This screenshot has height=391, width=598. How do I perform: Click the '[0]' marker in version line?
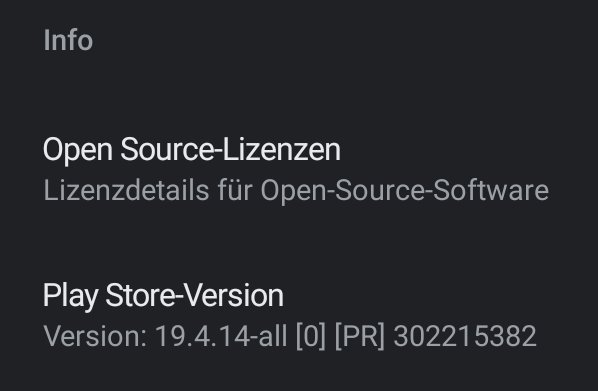click(x=311, y=336)
